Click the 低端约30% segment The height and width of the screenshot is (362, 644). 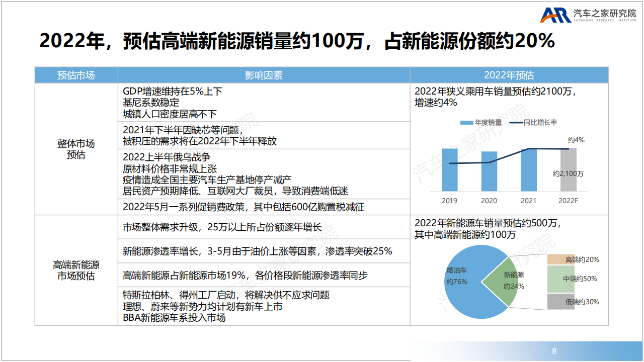click(x=560, y=302)
